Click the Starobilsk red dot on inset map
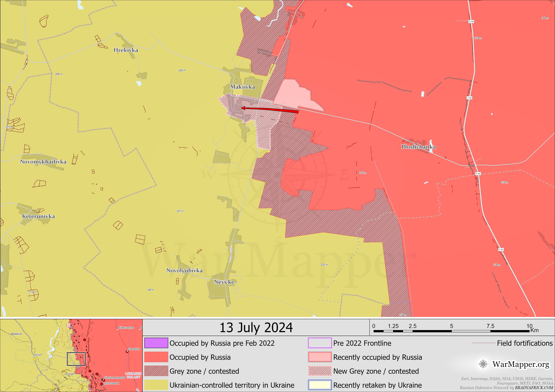The width and height of the screenshot is (555, 392). (127, 352)
